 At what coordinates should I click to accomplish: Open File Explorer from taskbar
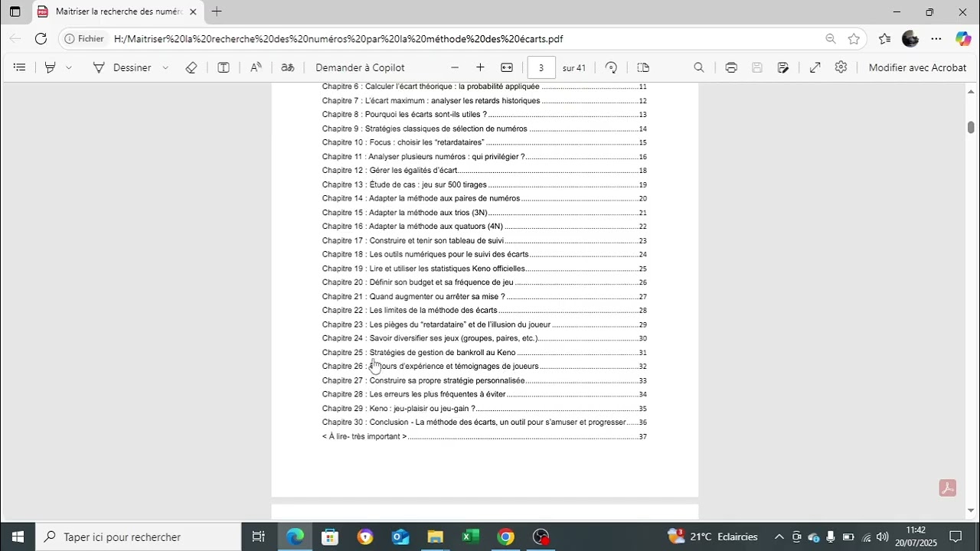(435, 536)
